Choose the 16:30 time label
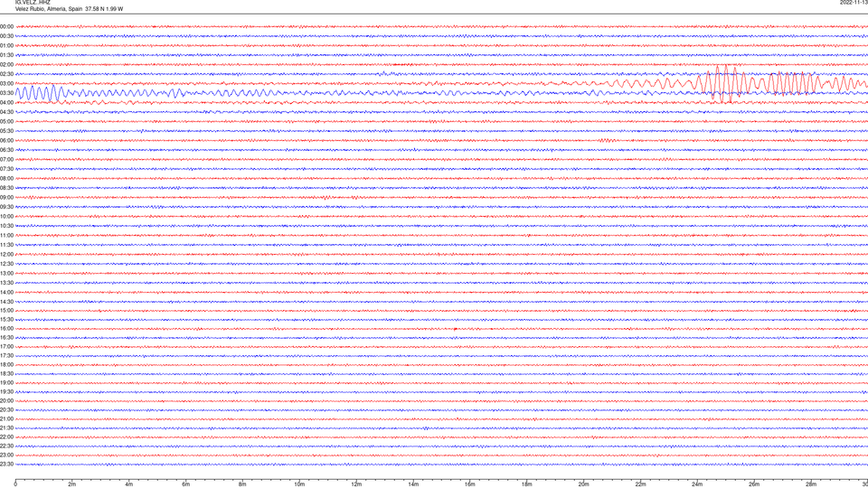Screen dimensions: 868x488 [x=6, y=337]
